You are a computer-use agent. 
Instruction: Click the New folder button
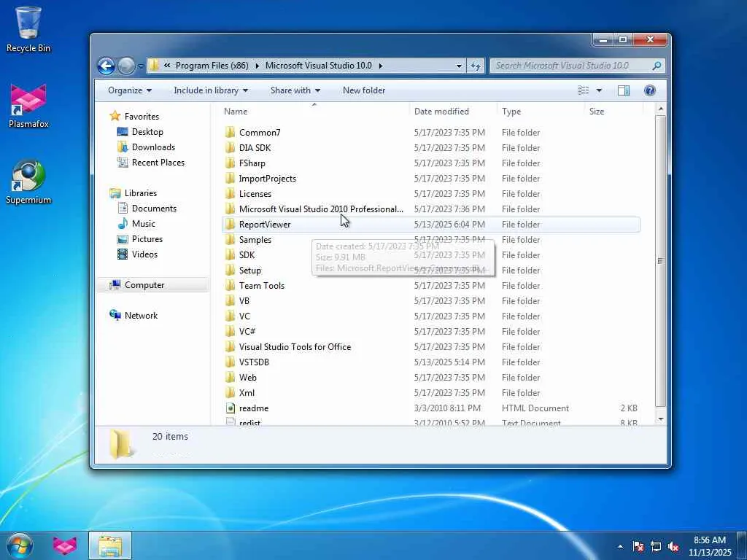pos(364,90)
